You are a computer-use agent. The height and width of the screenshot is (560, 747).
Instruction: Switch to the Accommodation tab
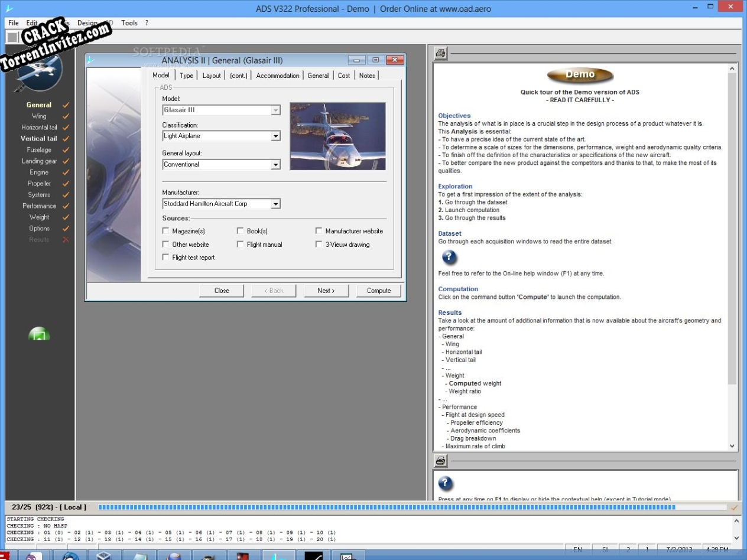click(x=277, y=75)
